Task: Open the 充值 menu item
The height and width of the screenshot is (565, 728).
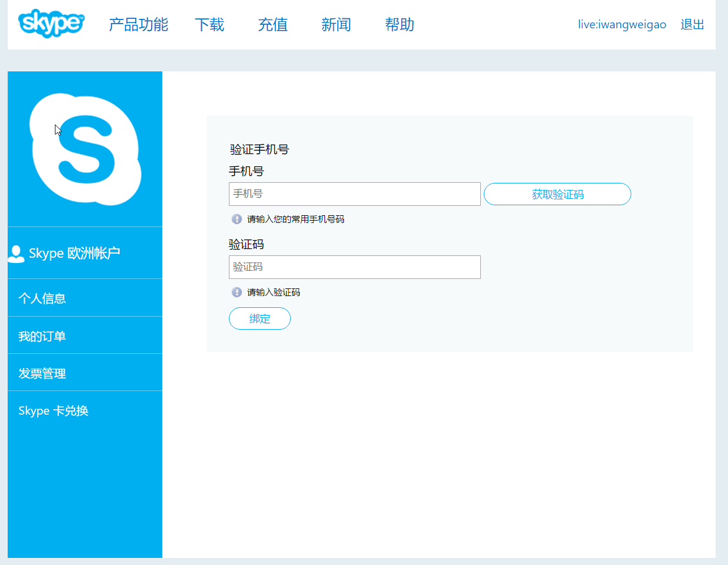Action: [x=273, y=25]
